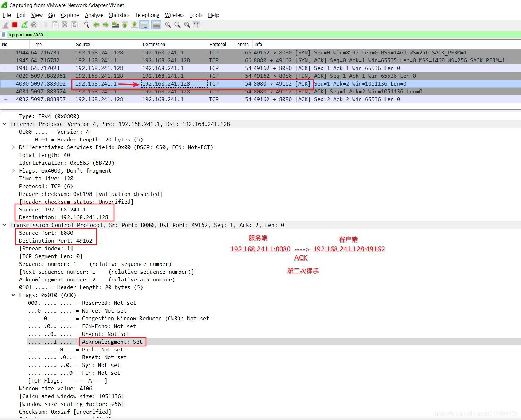
Task: Open find packet magnifier icon
Action: [87, 25]
